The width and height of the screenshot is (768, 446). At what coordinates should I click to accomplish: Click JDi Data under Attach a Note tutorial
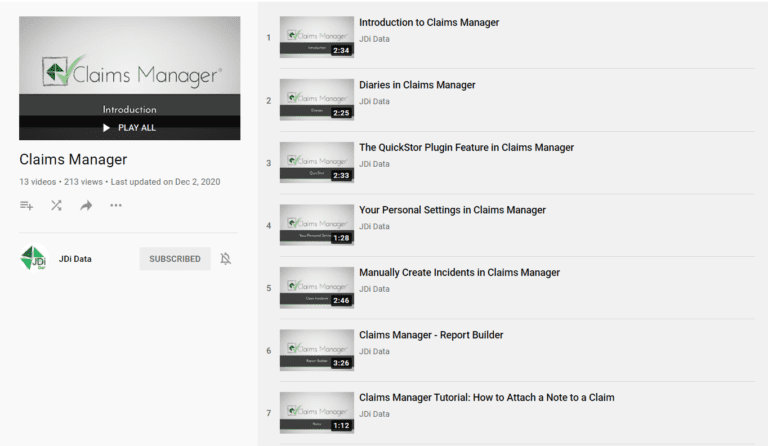[x=374, y=414]
